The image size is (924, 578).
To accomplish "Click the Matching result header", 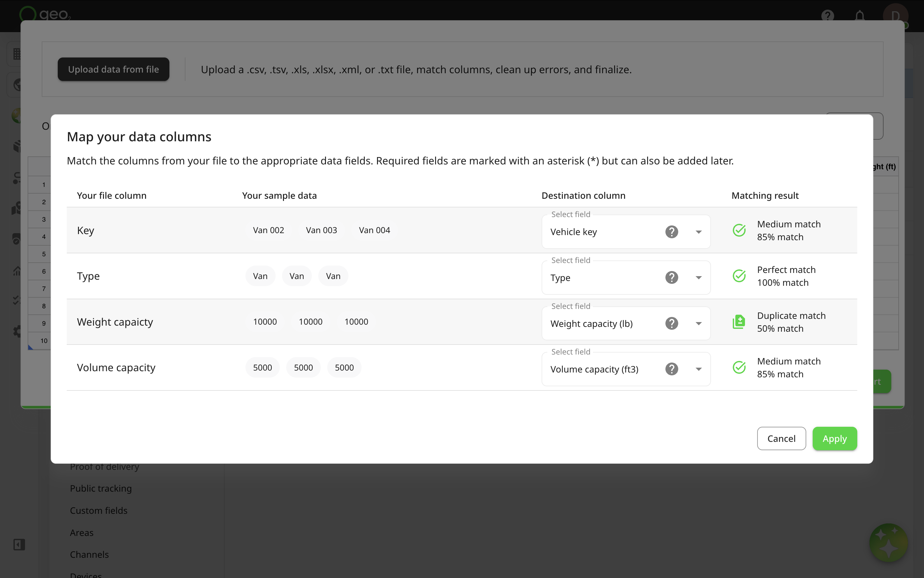I will pyautogui.click(x=765, y=195).
